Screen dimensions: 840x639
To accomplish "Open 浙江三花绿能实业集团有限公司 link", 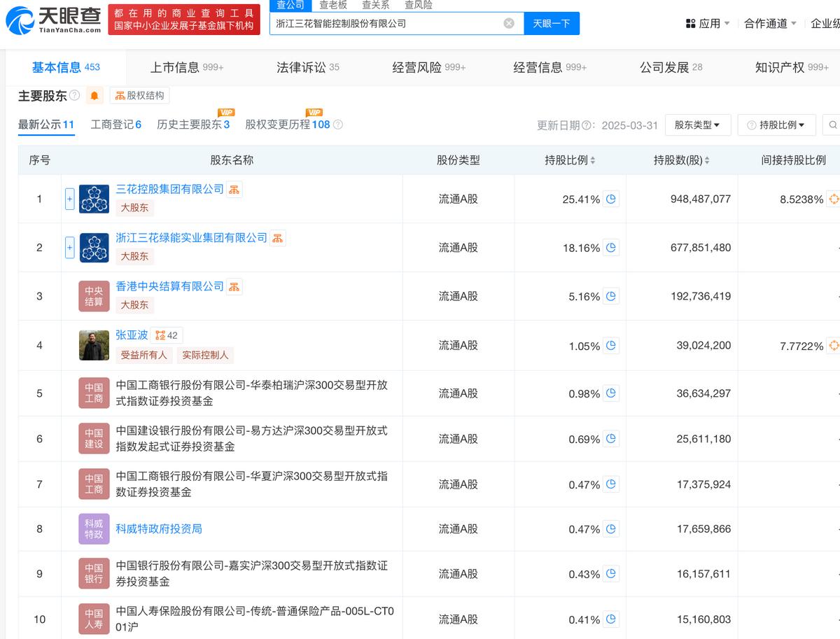I will pyautogui.click(x=191, y=238).
